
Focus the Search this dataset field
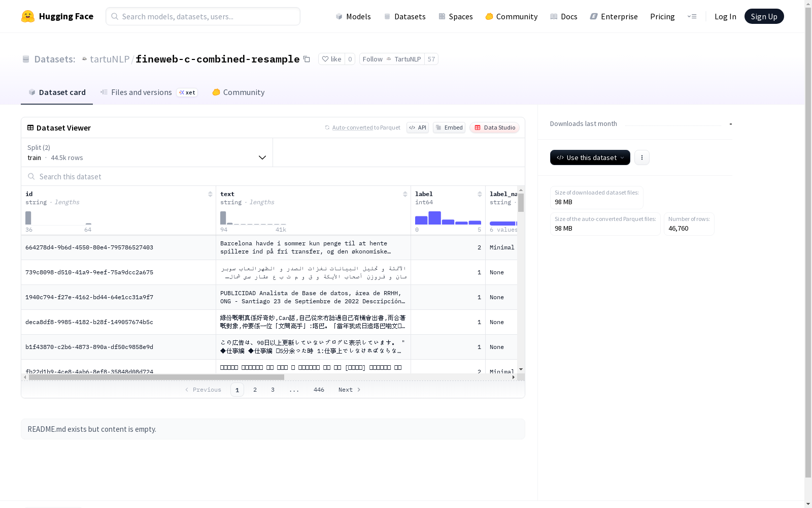tap(273, 176)
